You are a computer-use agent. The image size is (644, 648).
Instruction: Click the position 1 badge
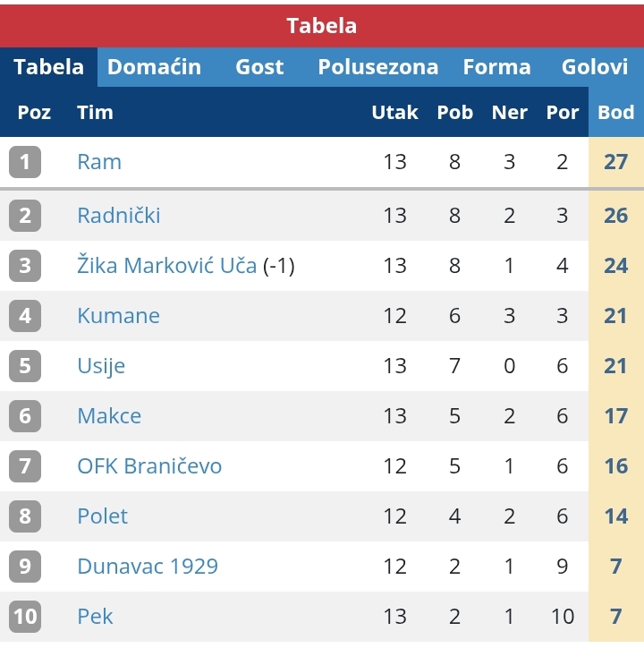[x=25, y=162]
